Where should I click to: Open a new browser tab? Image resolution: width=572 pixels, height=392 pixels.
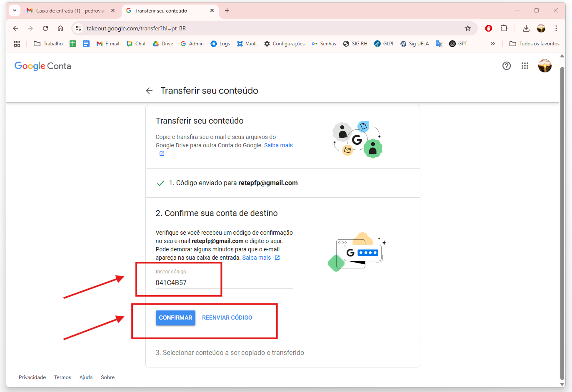(x=227, y=10)
